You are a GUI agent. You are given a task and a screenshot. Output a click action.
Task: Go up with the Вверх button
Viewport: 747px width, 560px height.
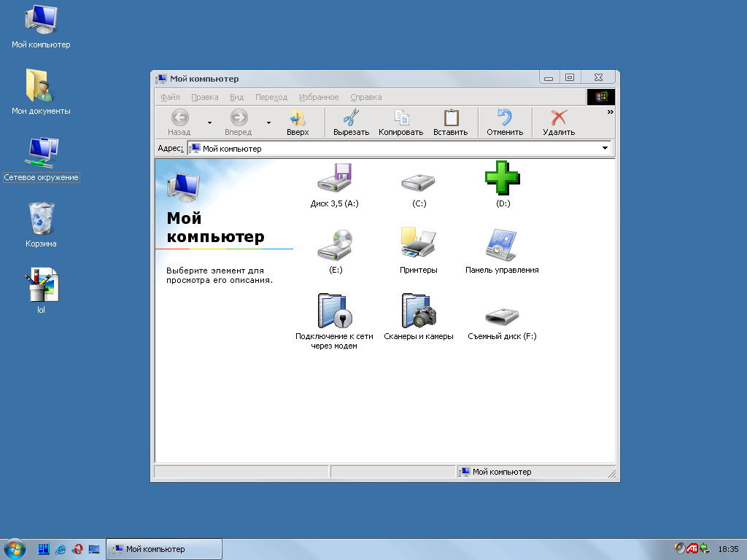point(298,122)
